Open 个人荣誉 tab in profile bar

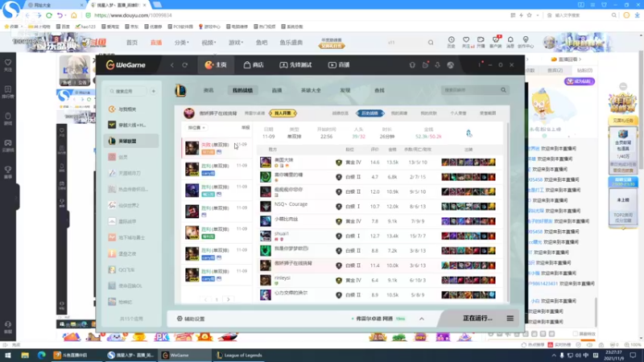coord(458,113)
